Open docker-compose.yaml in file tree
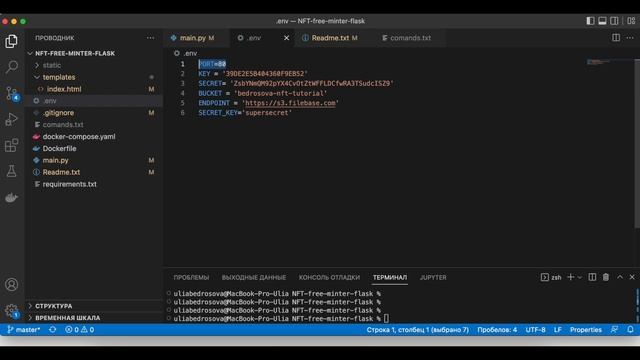 click(x=94, y=137)
